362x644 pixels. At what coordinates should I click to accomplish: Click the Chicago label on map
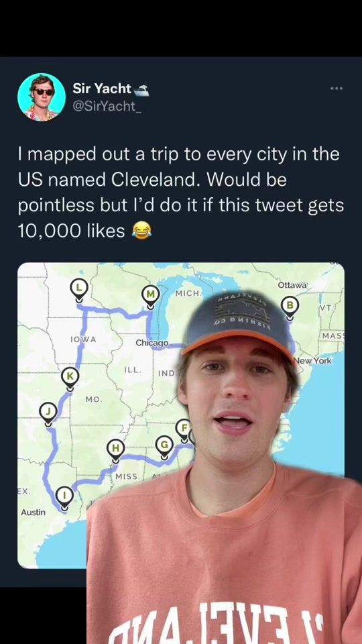pyautogui.click(x=152, y=343)
